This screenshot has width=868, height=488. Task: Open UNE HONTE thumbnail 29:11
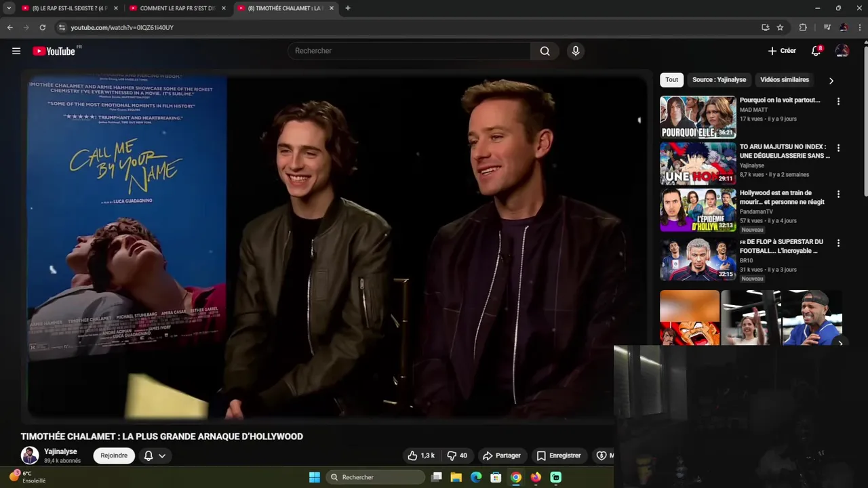(x=698, y=163)
